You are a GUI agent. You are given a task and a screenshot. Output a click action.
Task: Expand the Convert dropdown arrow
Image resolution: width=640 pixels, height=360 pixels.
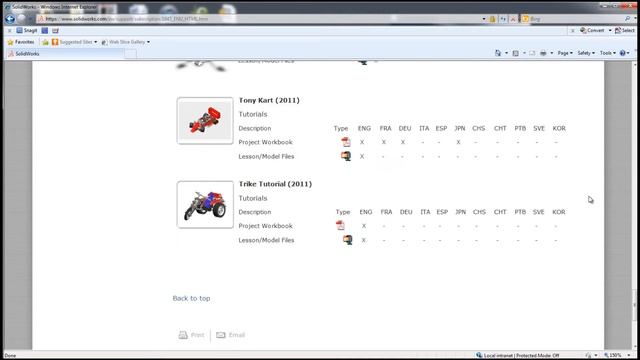click(610, 31)
